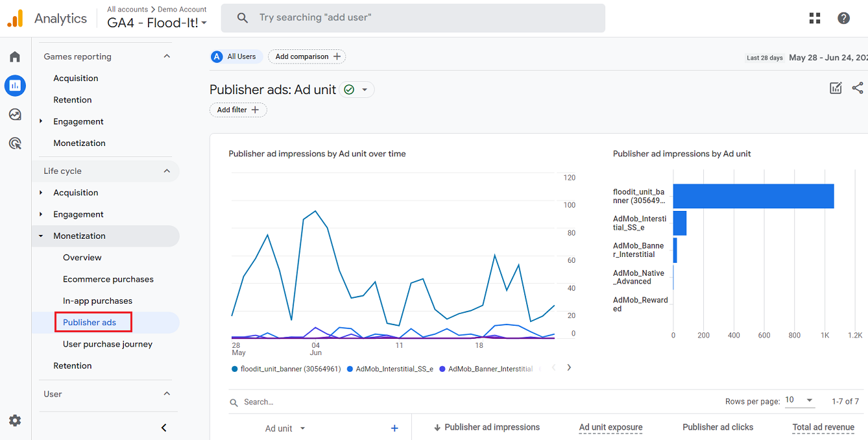Click the Add filter button
Image resolution: width=868 pixels, height=440 pixels.
(x=237, y=110)
